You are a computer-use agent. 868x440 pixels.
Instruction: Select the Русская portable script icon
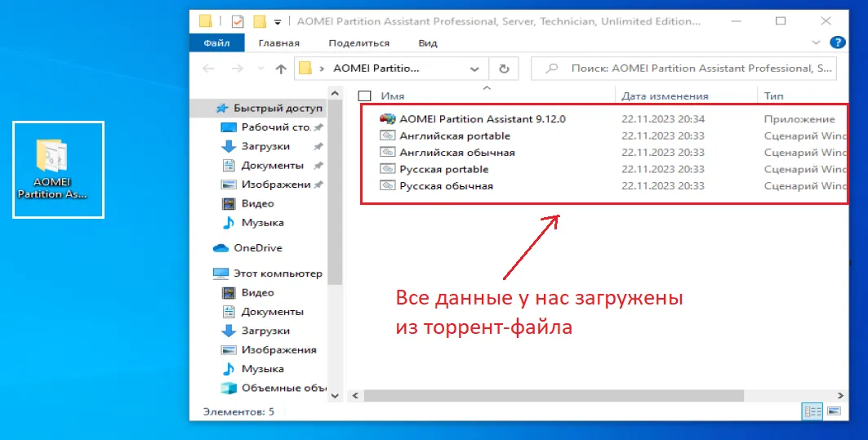click(x=388, y=169)
